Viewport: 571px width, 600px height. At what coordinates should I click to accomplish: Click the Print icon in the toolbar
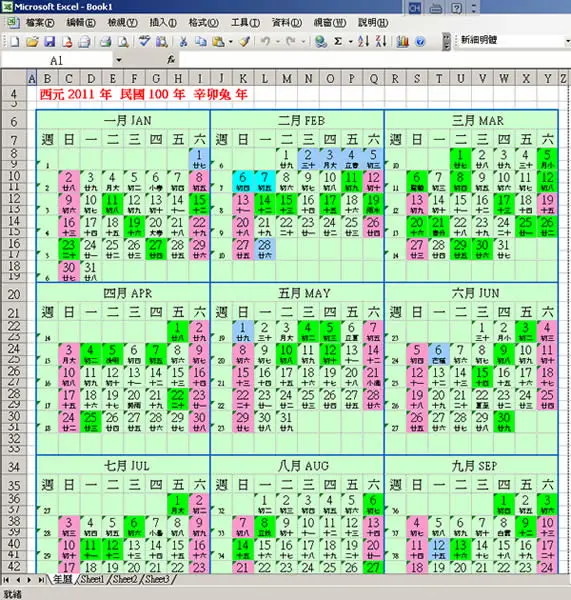(105, 41)
